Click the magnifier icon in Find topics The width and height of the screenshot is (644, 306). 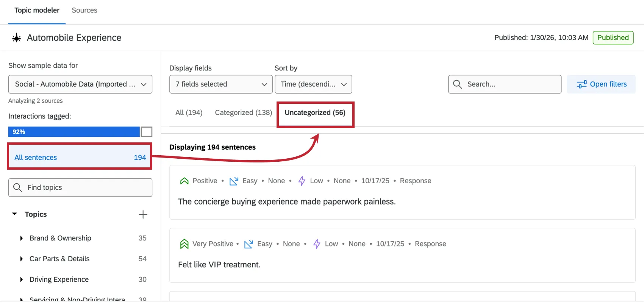(17, 187)
